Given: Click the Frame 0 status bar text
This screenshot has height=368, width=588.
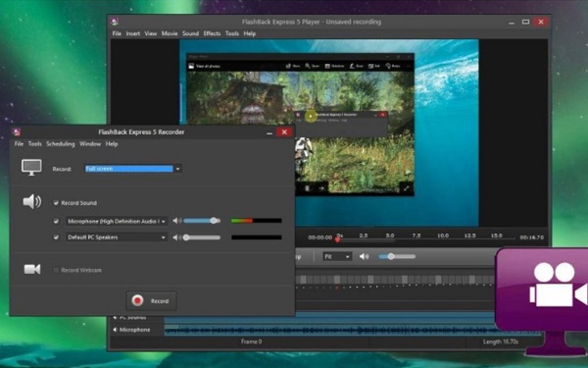Looking at the screenshot, I should [x=251, y=342].
